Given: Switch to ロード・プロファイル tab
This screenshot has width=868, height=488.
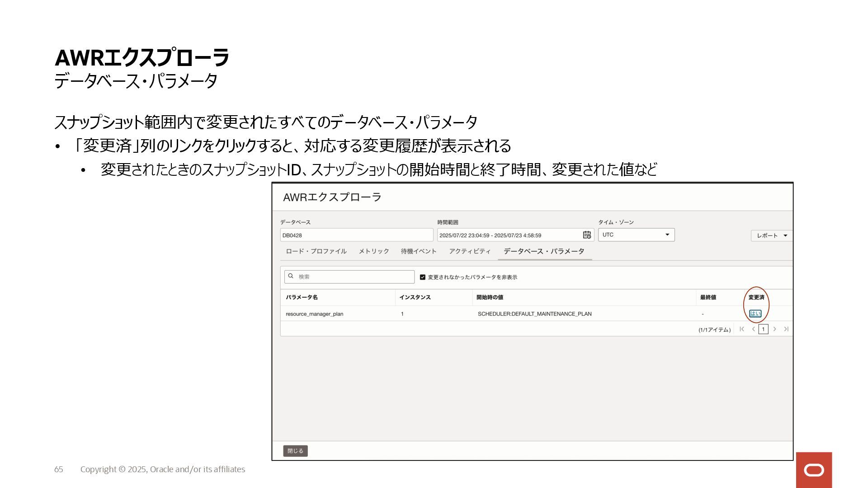Looking at the screenshot, I should coord(316,251).
